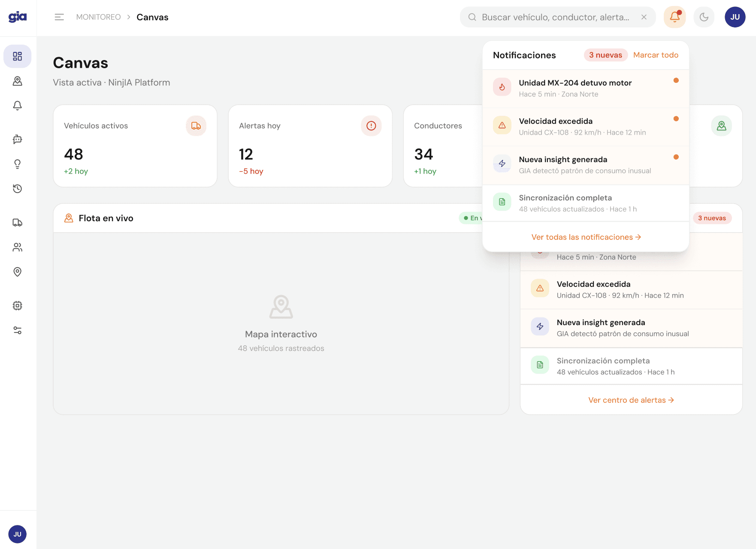756x549 pixels.
Task: Clear the search field with X
Action: tap(644, 17)
